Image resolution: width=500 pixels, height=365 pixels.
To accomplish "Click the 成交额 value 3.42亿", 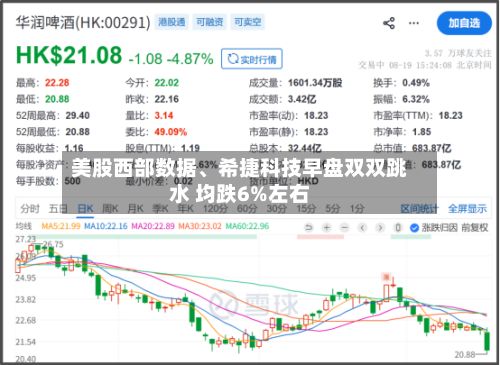I will (302, 99).
